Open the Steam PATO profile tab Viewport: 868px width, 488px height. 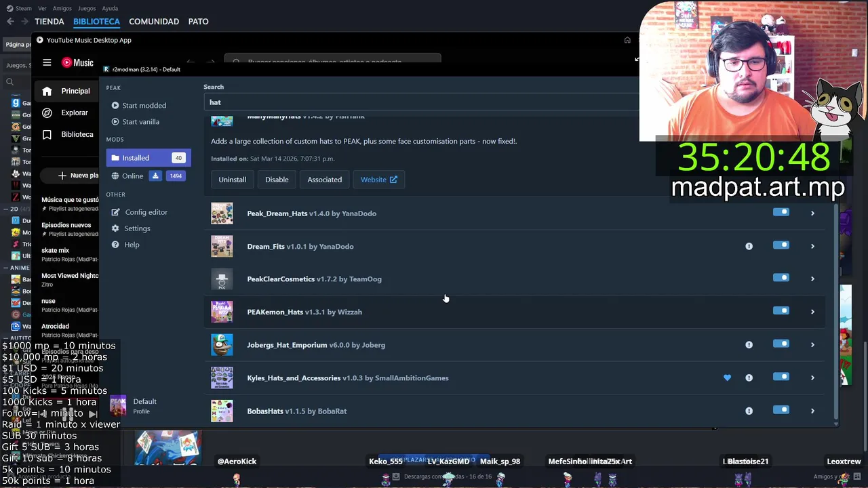(x=198, y=22)
